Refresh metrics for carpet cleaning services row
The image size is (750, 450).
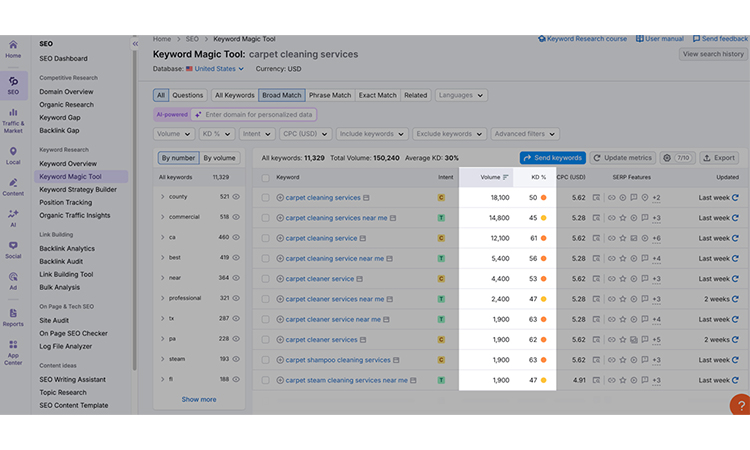point(735,198)
